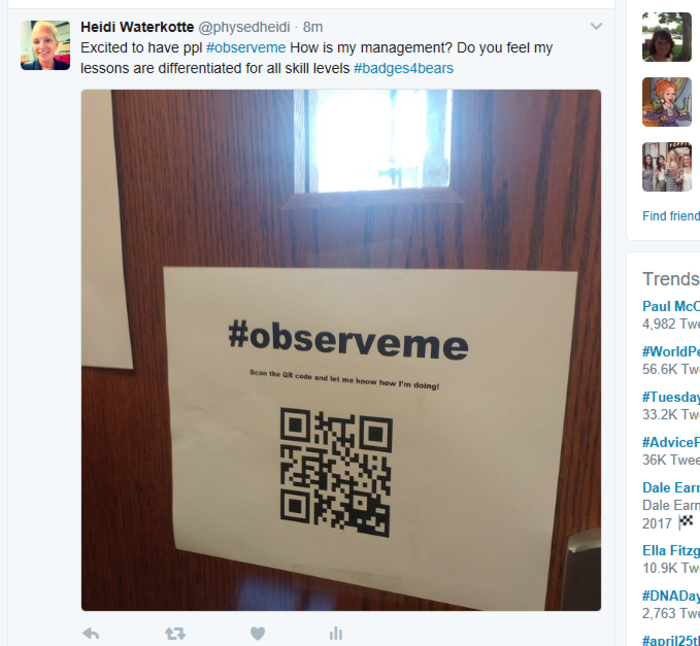Open the #Tuesday trending topic
Viewport: 700px width, 646px height.
pos(671,397)
